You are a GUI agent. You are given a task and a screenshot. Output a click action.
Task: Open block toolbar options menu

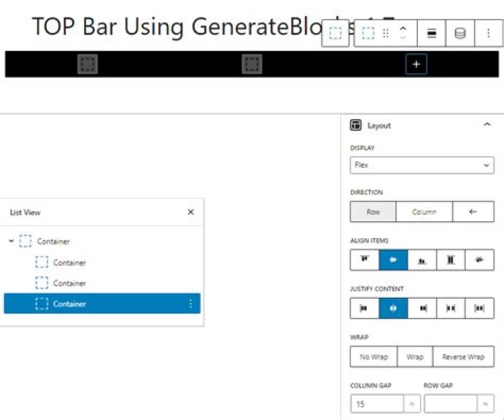tap(489, 33)
